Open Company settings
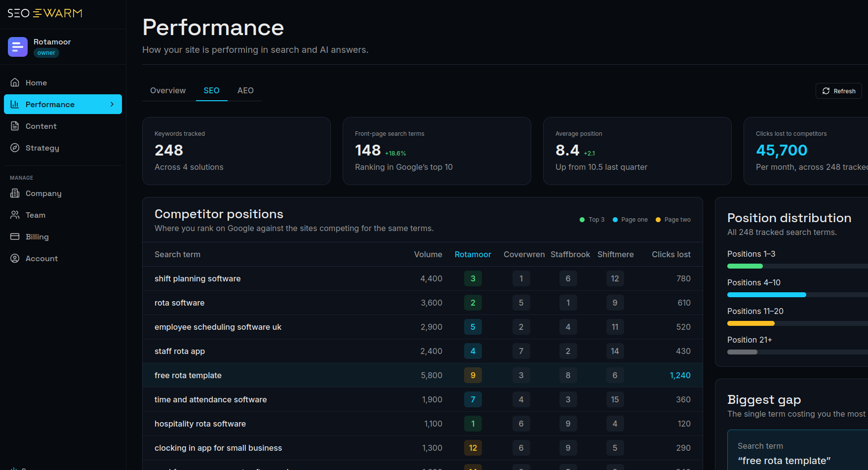 63,193
